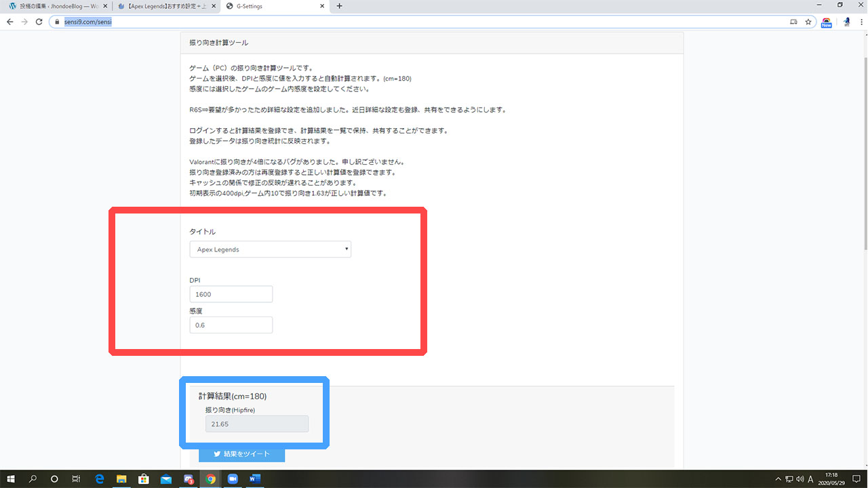Open Zoom from taskbar

pyautogui.click(x=233, y=479)
